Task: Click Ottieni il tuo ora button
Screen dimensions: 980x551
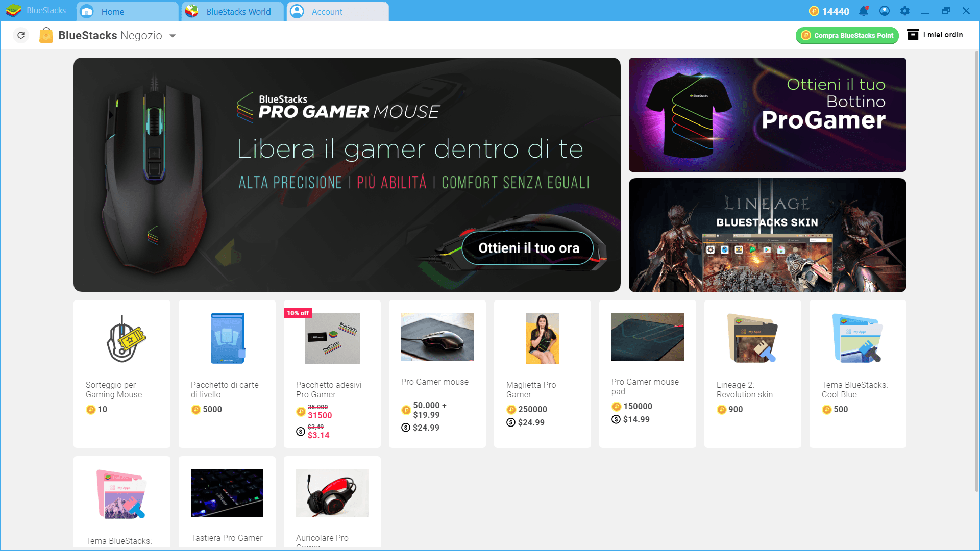Action: click(528, 247)
